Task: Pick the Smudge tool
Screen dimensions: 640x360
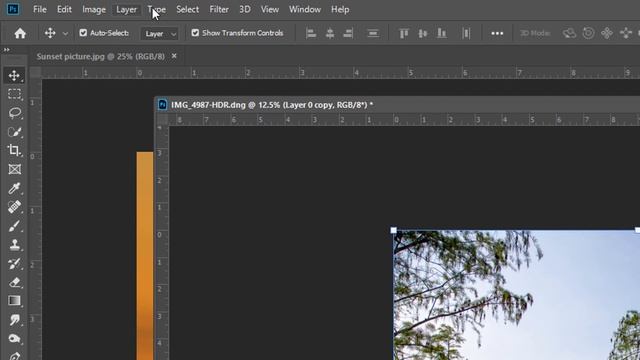Action: [x=14, y=320]
